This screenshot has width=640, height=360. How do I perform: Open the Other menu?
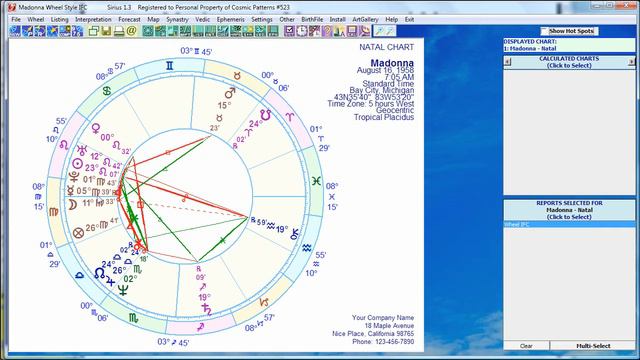pos(287,19)
